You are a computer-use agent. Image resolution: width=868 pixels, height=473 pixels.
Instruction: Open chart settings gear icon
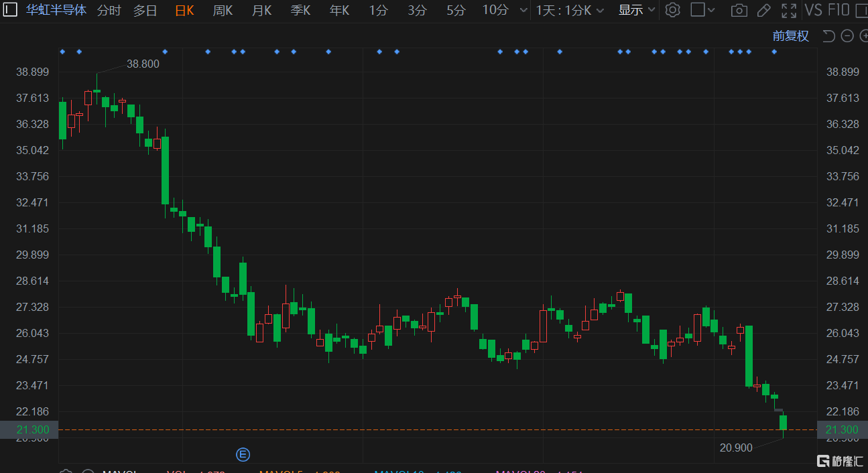[x=673, y=10]
